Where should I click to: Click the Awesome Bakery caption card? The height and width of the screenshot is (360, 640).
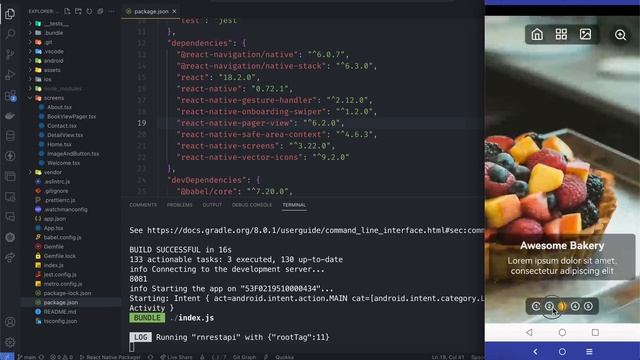[x=562, y=257]
